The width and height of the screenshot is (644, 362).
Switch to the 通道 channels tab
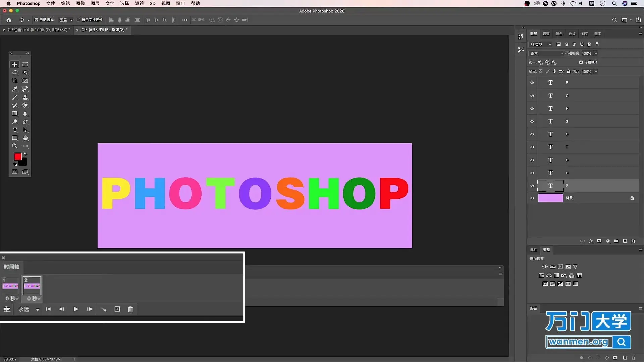[546, 34]
